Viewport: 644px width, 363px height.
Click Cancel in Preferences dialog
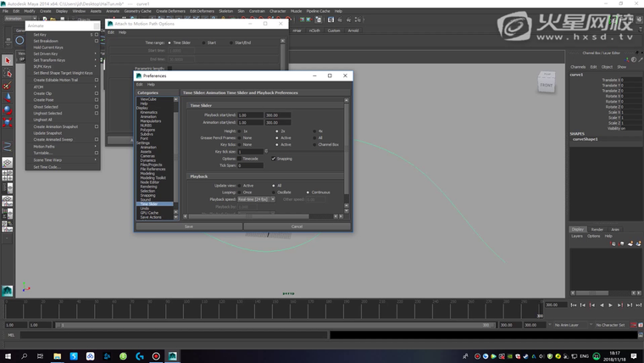click(x=297, y=226)
